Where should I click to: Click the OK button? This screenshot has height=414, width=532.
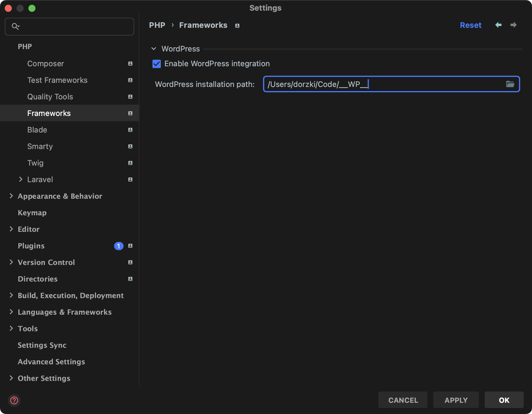click(504, 400)
